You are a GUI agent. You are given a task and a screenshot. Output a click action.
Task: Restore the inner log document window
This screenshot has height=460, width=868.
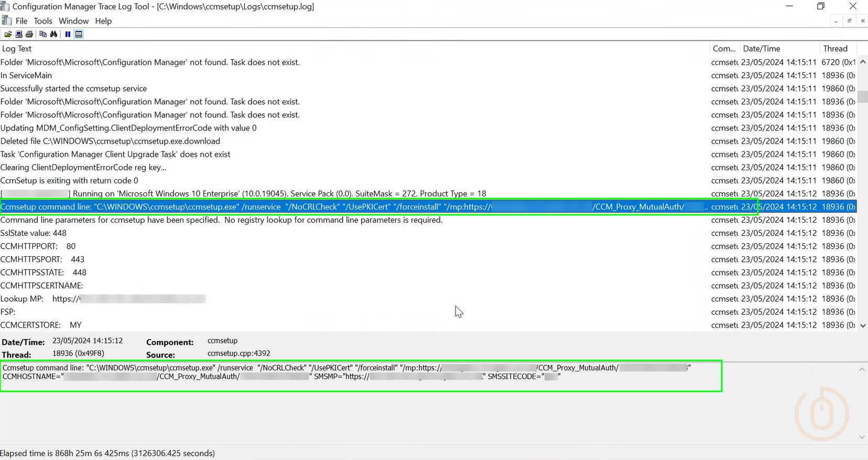point(849,21)
